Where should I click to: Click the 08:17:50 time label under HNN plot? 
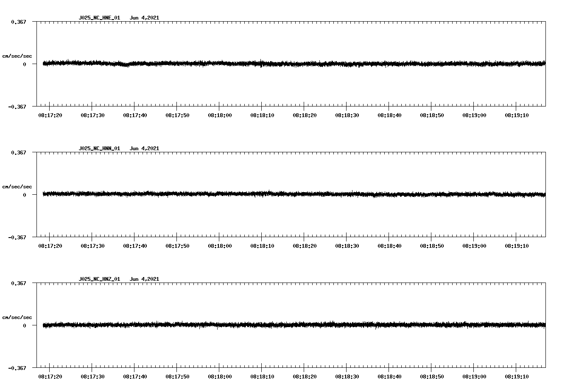(177, 246)
